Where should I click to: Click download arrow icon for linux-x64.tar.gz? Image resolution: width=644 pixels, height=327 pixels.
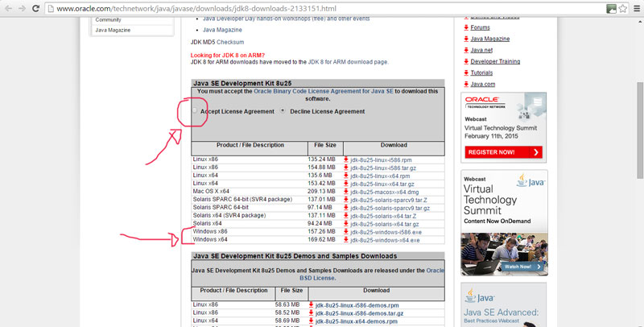tap(346, 184)
